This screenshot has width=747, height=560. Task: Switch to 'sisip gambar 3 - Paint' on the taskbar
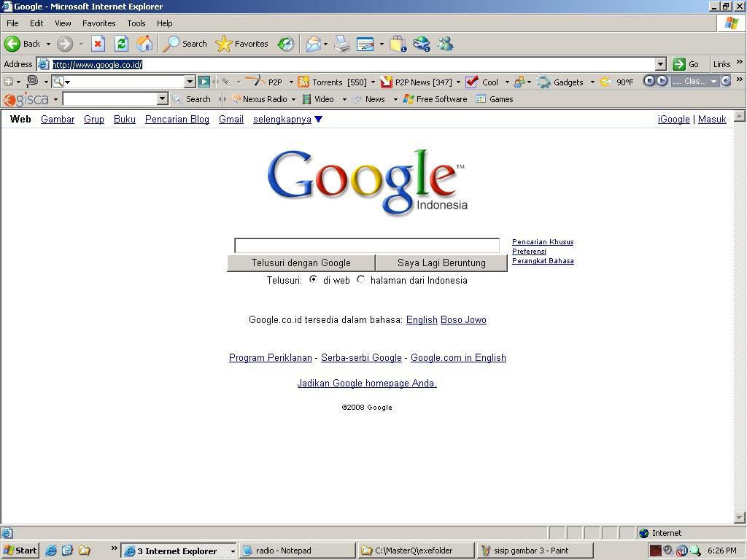(x=535, y=551)
